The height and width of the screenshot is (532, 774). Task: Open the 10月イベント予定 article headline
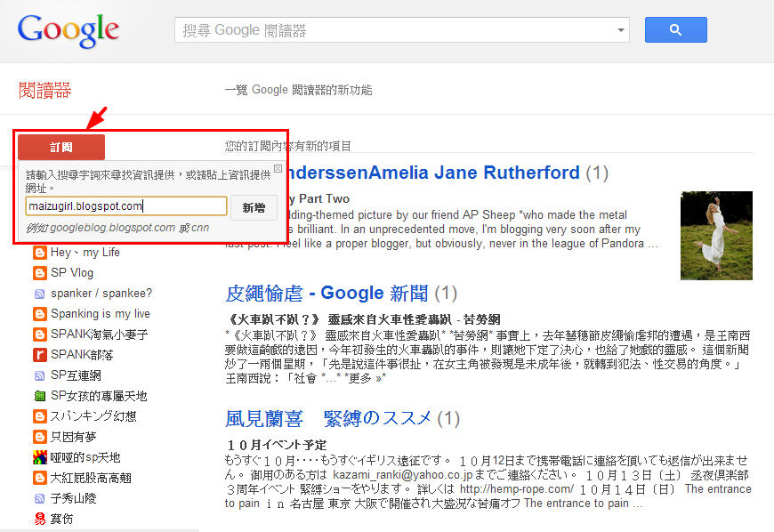point(277,445)
